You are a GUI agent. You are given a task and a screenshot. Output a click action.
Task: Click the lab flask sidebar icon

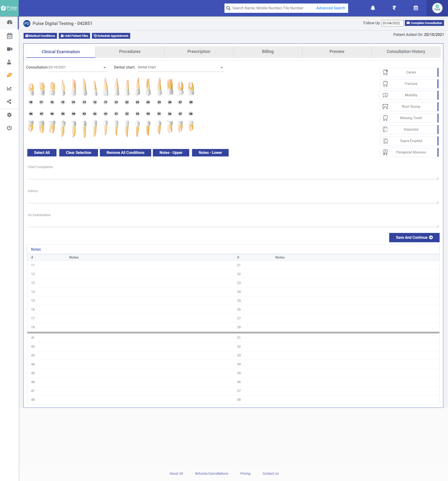pyautogui.click(x=9, y=62)
